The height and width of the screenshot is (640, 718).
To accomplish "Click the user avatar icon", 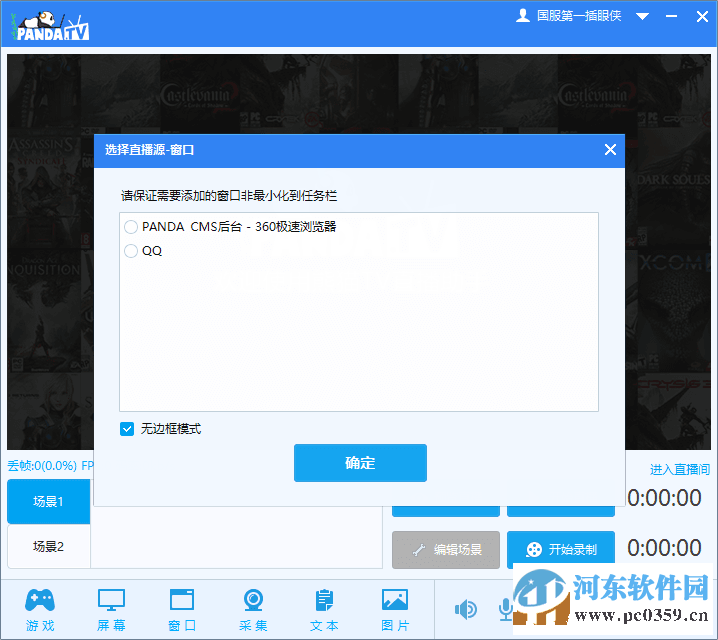I will (x=522, y=16).
